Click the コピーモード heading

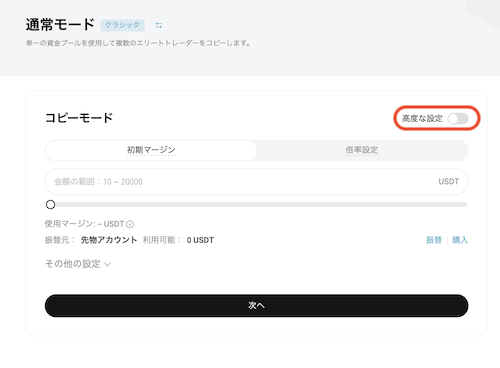tap(79, 118)
